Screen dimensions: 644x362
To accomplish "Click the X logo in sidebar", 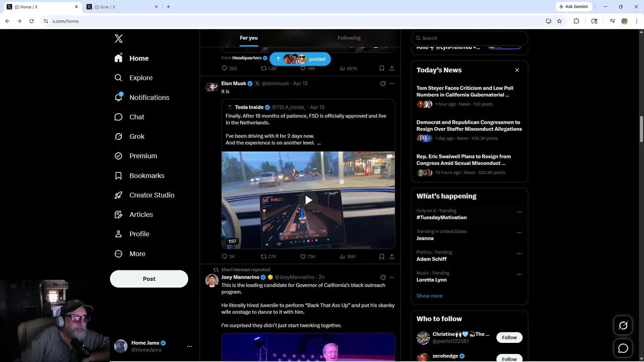I will tap(118, 39).
